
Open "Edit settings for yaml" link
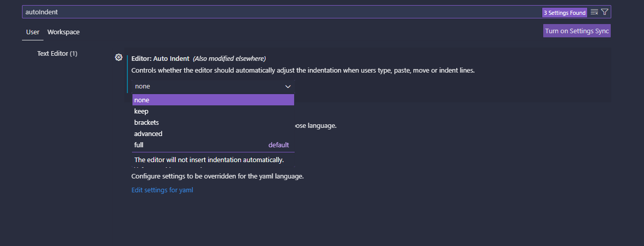tap(162, 190)
